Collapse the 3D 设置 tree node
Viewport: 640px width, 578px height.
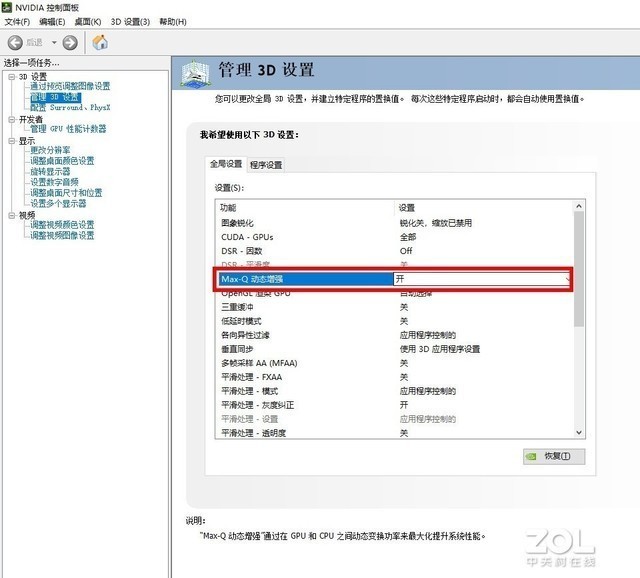(11, 77)
